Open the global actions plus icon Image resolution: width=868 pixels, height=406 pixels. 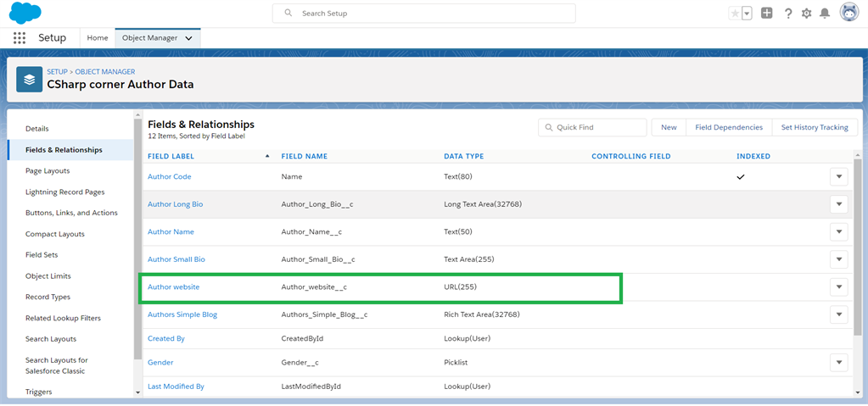767,14
